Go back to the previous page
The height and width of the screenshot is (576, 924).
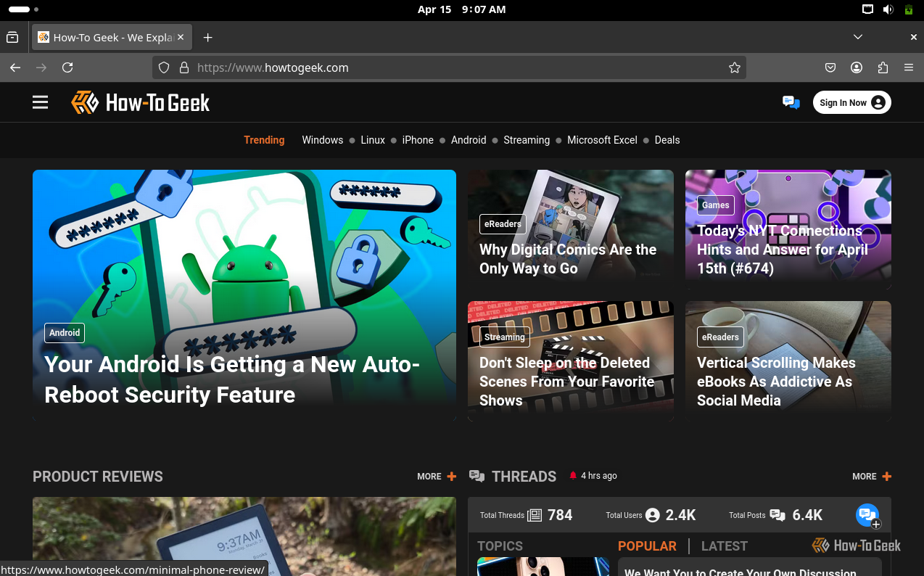click(15, 67)
